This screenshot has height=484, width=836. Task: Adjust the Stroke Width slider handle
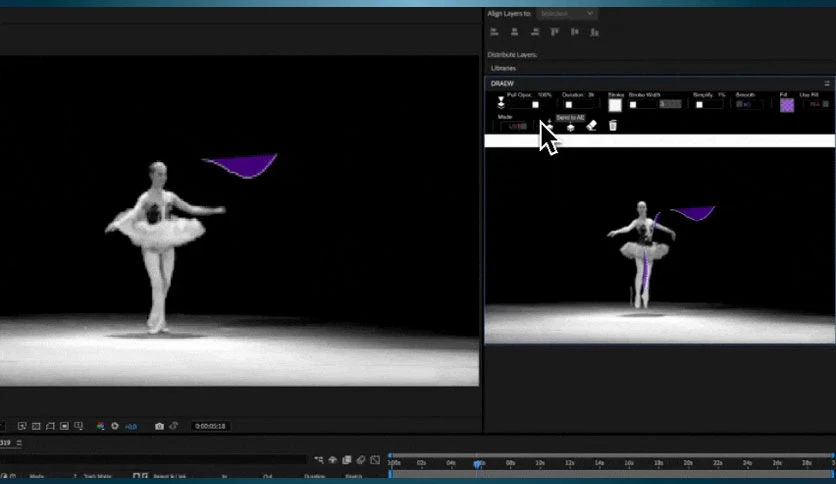[x=633, y=105]
